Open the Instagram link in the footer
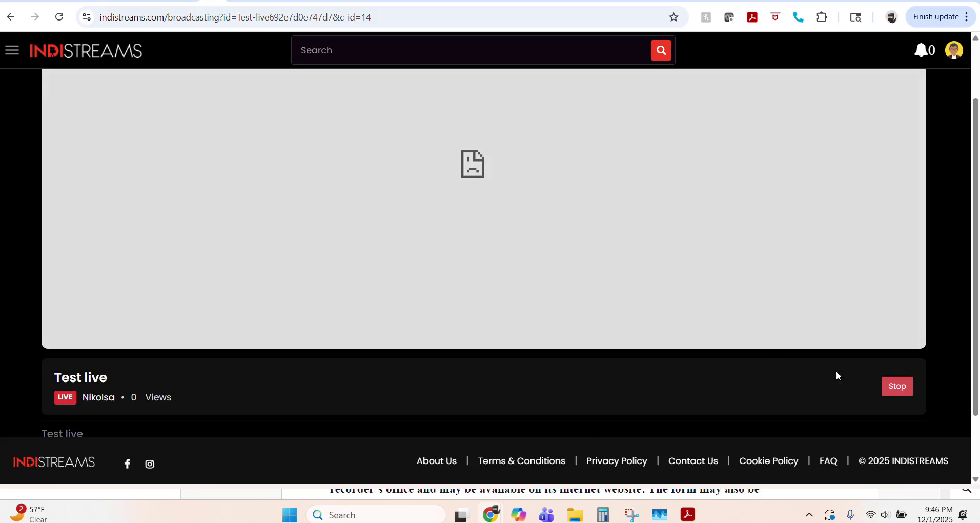980x523 pixels. point(150,464)
